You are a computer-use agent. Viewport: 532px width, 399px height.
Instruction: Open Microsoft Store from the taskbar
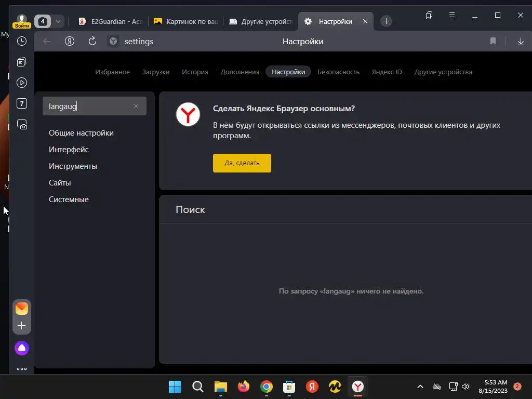click(x=289, y=387)
